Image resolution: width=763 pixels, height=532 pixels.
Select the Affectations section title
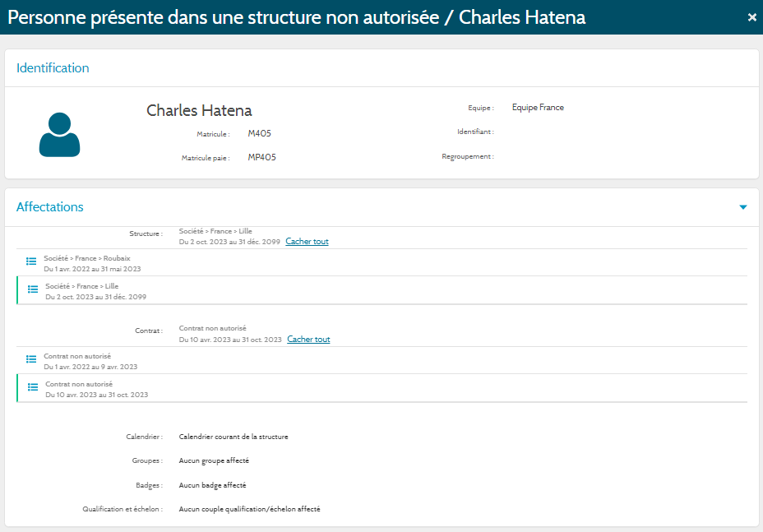[50, 207]
